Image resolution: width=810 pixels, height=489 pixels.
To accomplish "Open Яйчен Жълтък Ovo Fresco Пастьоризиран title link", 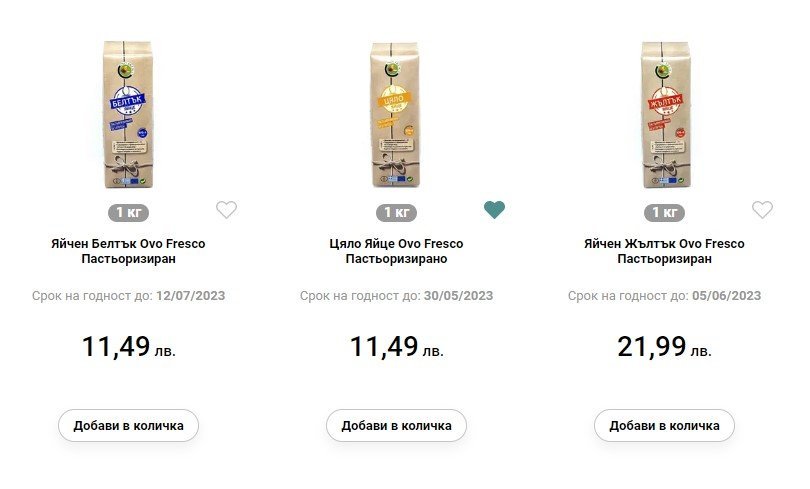I will pyautogui.click(x=664, y=251).
